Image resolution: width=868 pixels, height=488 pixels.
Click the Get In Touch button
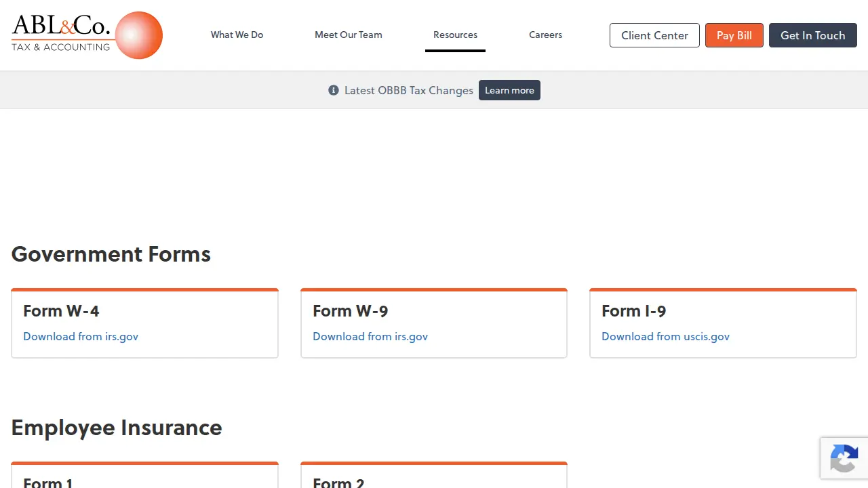click(x=813, y=35)
